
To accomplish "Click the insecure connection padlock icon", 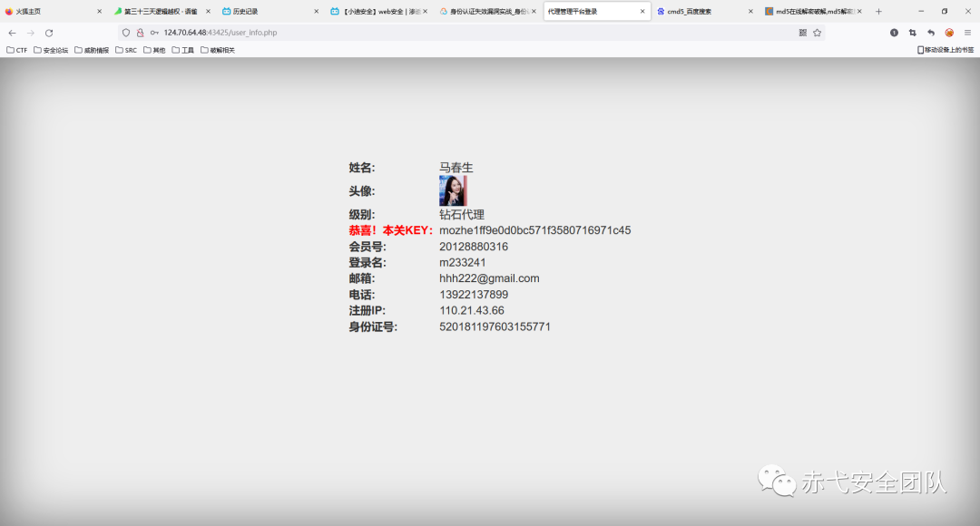I will tap(140, 33).
